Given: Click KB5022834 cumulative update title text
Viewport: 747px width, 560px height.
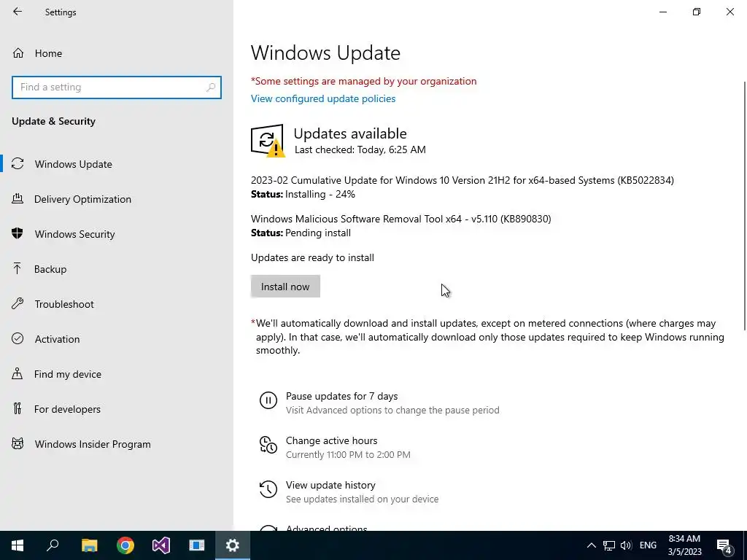Looking at the screenshot, I should 462,181.
